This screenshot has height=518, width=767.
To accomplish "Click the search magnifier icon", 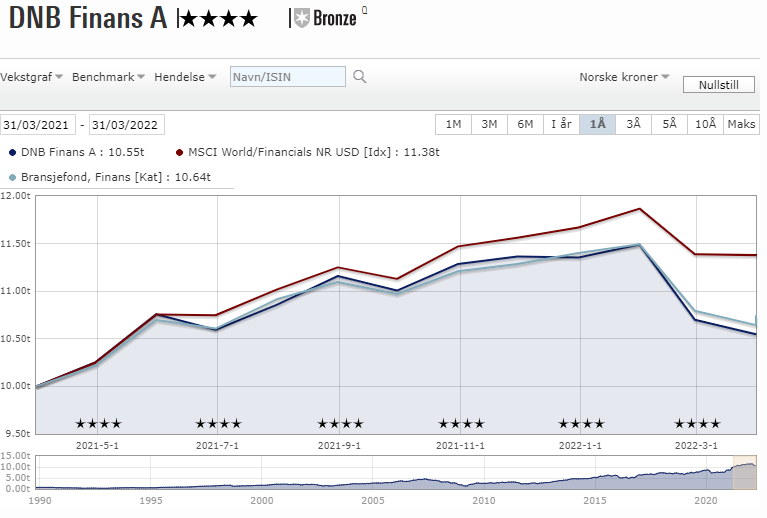I will coord(360,77).
